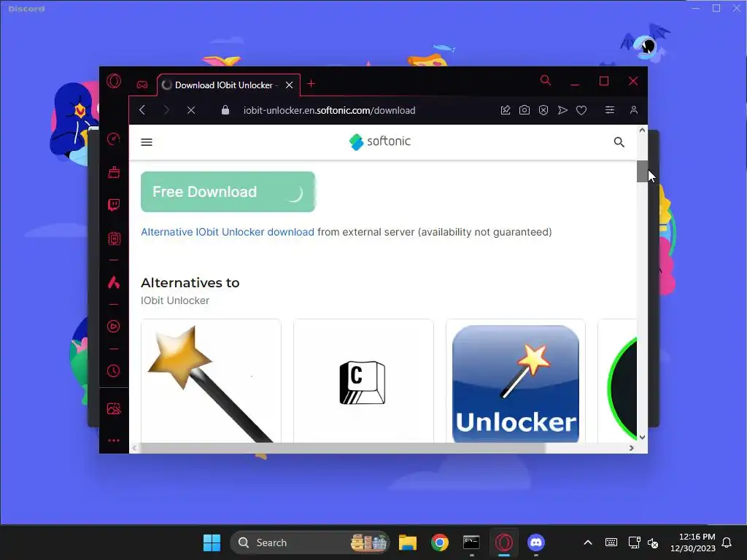Open the notification bell in the taskbar
The height and width of the screenshot is (560, 747).
[727, 542]
